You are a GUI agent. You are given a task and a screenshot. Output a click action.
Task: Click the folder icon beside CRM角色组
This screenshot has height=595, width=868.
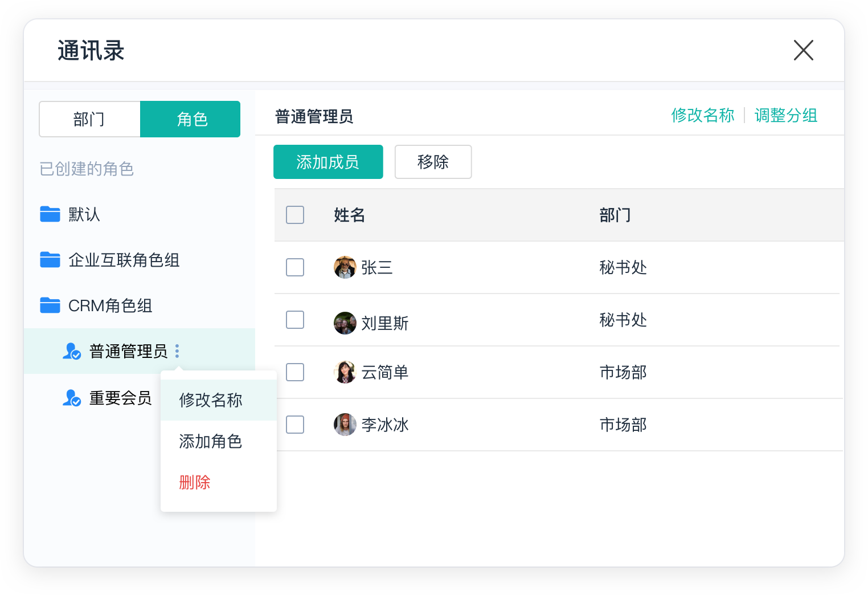click(x=50, y=305)
